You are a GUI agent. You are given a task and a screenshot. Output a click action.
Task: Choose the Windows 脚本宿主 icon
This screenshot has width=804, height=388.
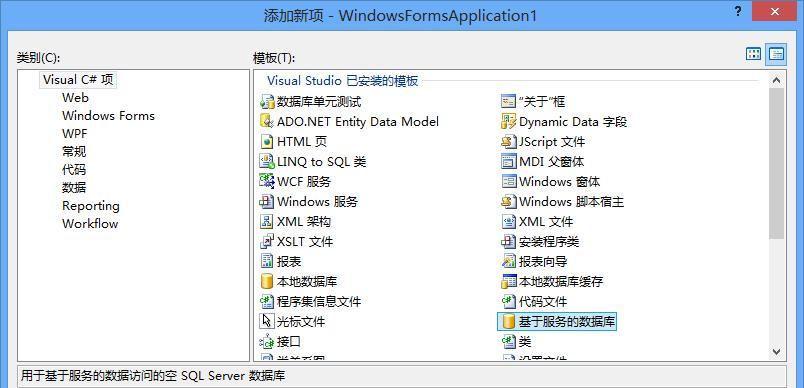click(x=508, y=201)
